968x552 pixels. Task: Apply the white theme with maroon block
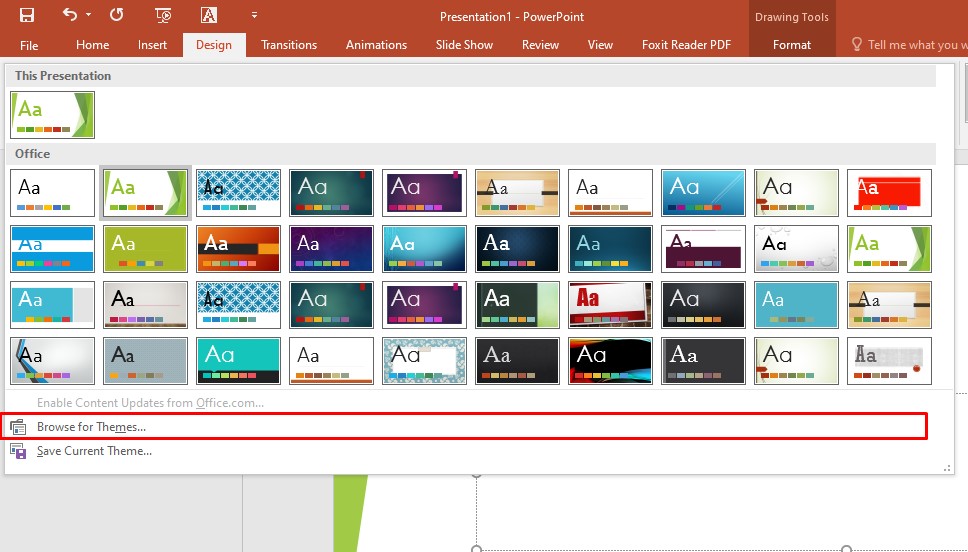[703, 249]
